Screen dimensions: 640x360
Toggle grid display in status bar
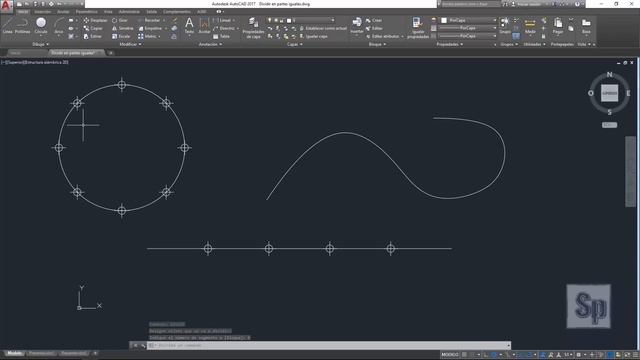tap(464, 354)
